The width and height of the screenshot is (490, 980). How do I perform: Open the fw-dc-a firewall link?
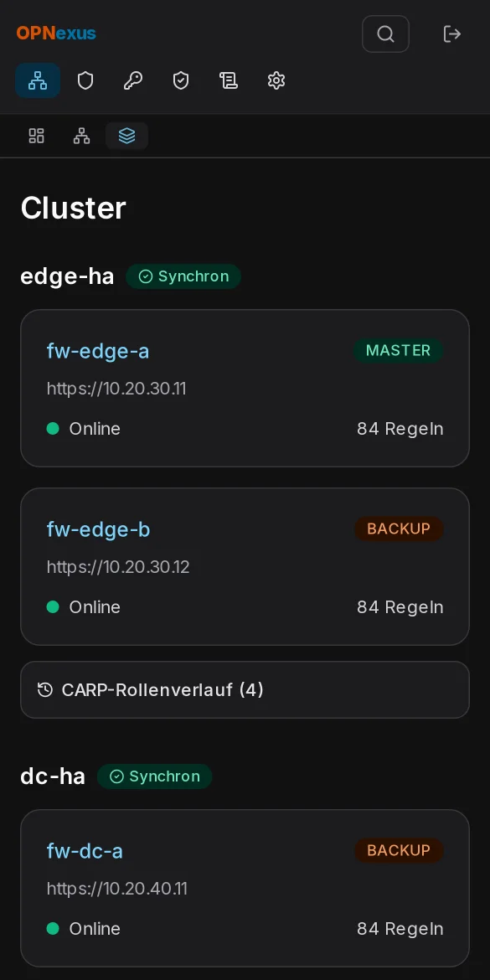pos(85,851)
